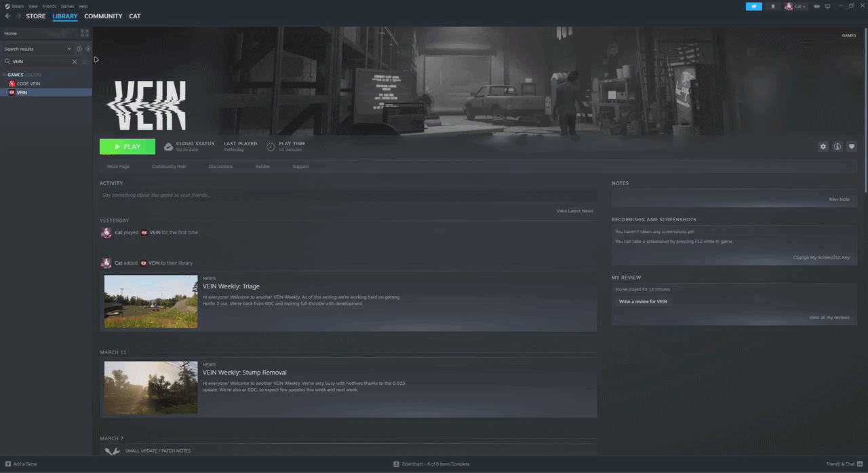Click the VR headset icon
868x473 pixels.
[x=816, y=6]
